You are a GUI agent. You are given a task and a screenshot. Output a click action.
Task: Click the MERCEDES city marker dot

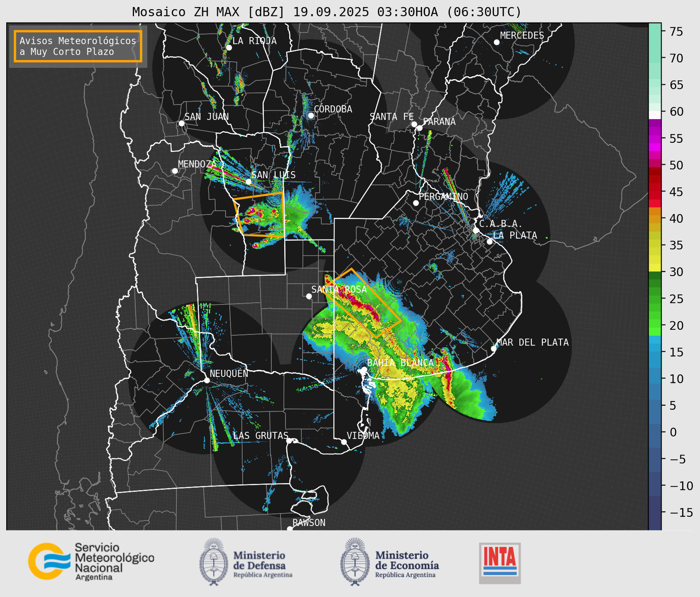496,42
